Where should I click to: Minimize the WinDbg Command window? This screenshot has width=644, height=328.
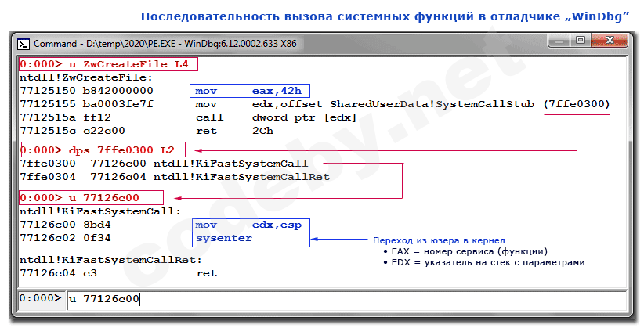point(559,40)
